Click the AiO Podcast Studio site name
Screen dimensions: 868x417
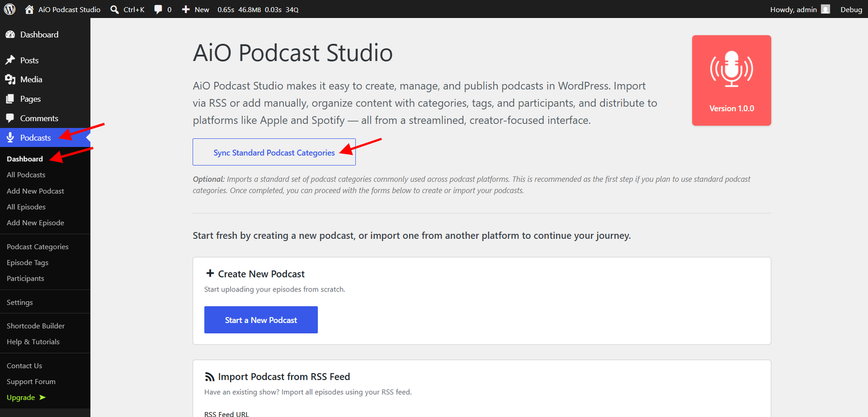[69, 9]
